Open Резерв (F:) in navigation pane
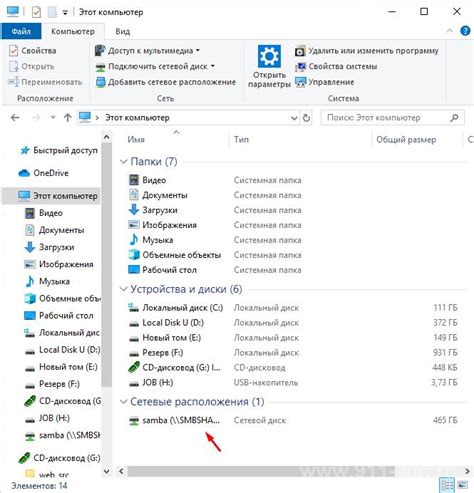The height and width of the screenshot is (493, 474). (x=52, y=384)
